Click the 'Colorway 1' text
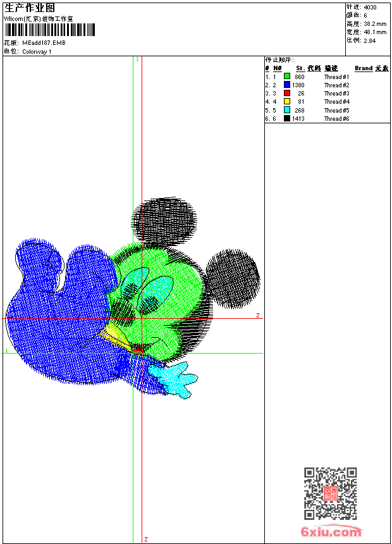This screenshot has height=544, width=392. (37, 52)
